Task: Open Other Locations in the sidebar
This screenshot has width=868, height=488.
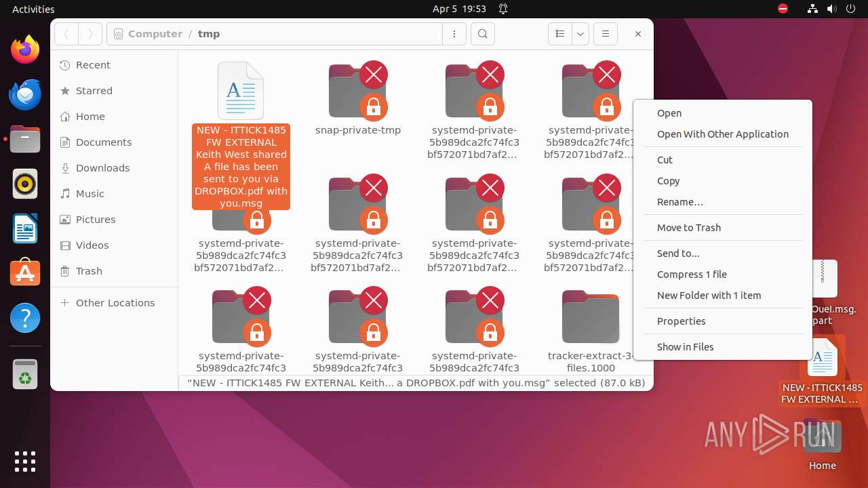Action: click(x=114, y=303)
